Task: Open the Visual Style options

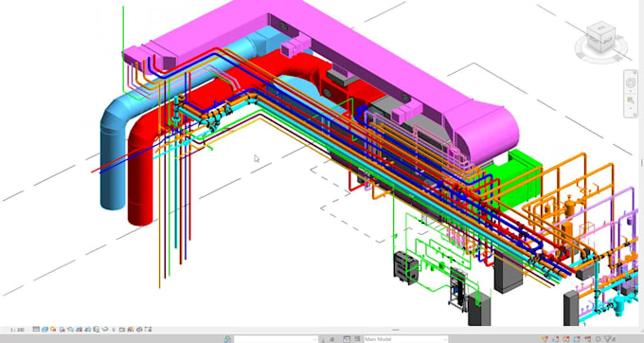Action: (x=45, y=330)
